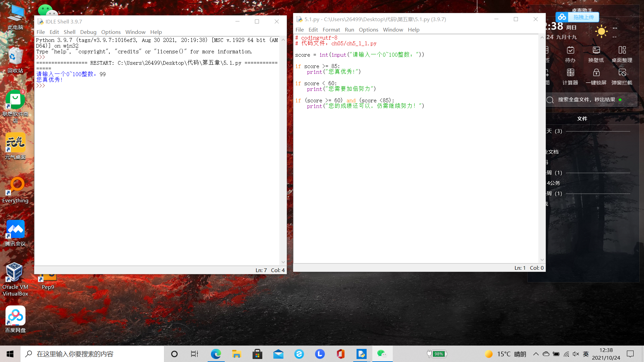Click the 一键锁屏 lock screen icon

click(x=596, y=77)
